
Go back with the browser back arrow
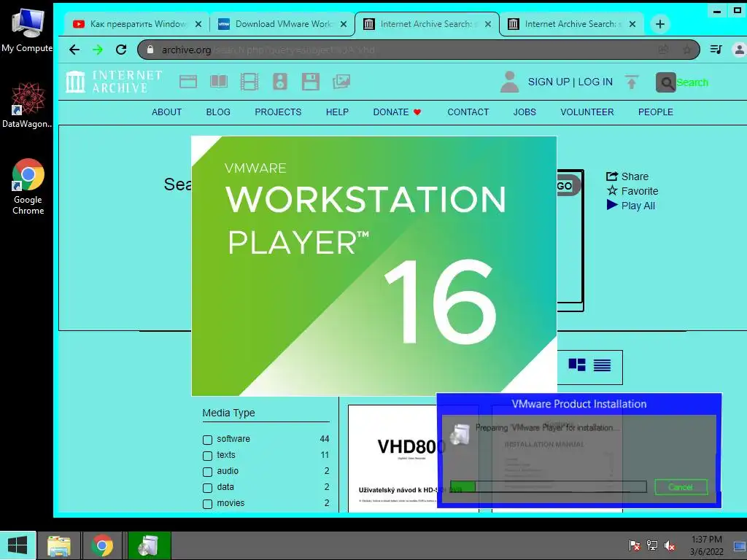coord(74,50)
